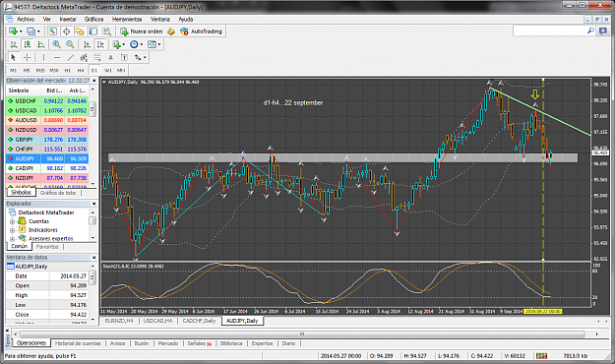
Task: Expand the Indicadores tree node
Action: point(12,230)
